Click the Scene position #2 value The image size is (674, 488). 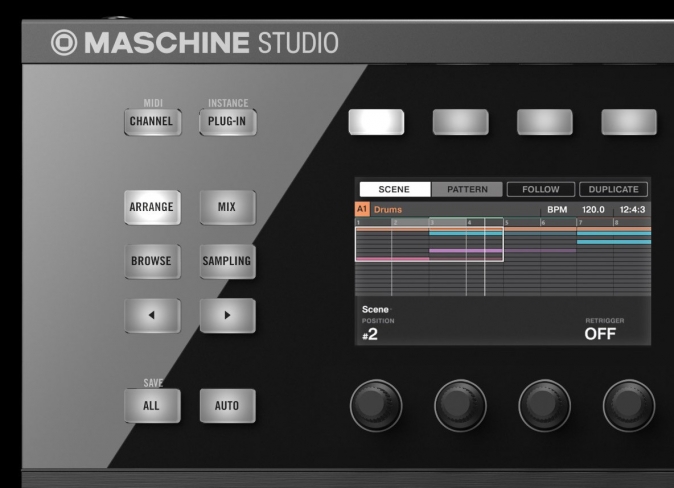pyautogui.click(x=370, y=334)
